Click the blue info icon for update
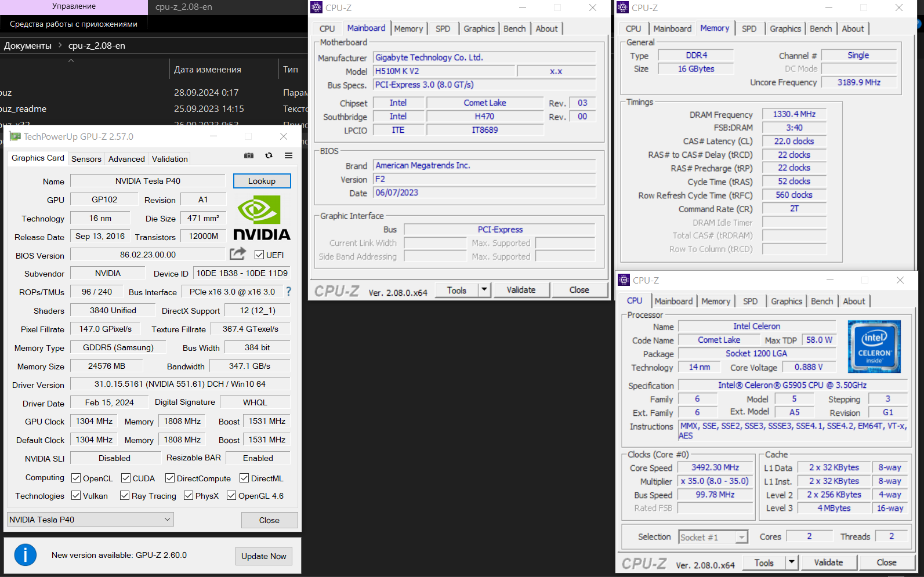The image size is (924, 577). [x=26, y=555]
